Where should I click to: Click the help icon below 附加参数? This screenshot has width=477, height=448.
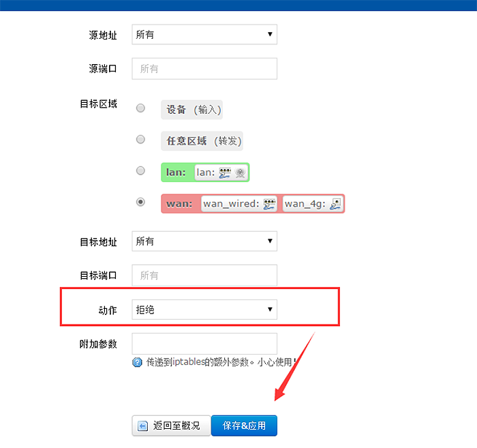[x=137, y=363]
